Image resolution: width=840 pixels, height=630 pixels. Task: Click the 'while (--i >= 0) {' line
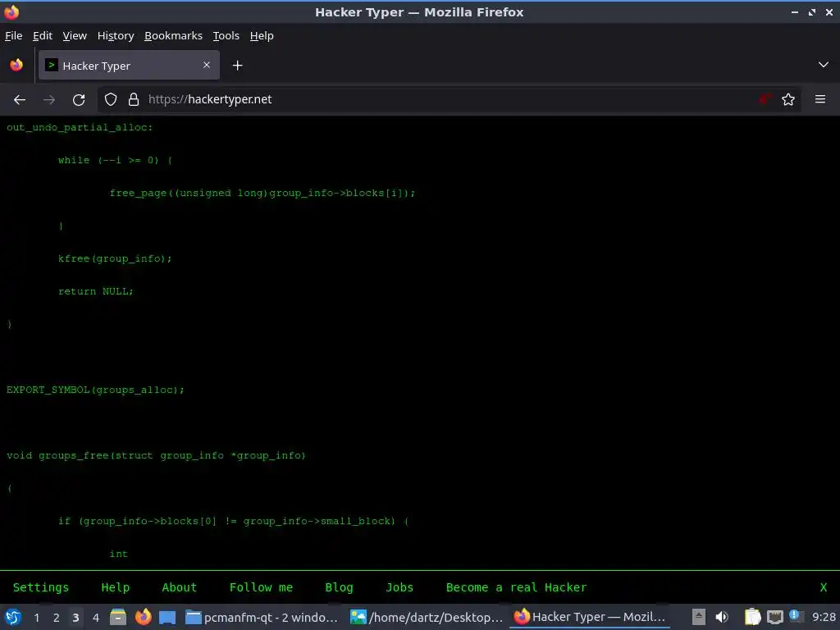pos(115,160)
